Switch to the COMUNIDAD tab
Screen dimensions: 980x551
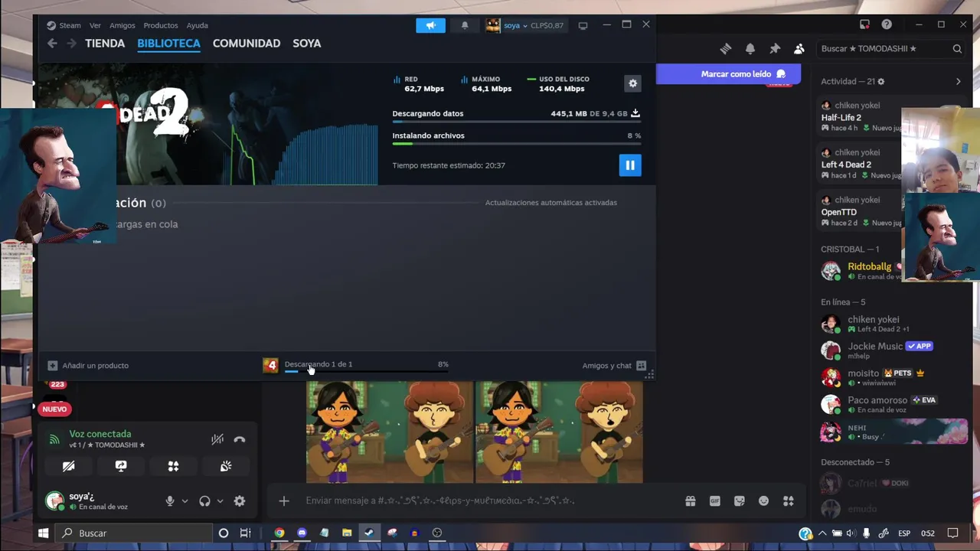point(247,44)
